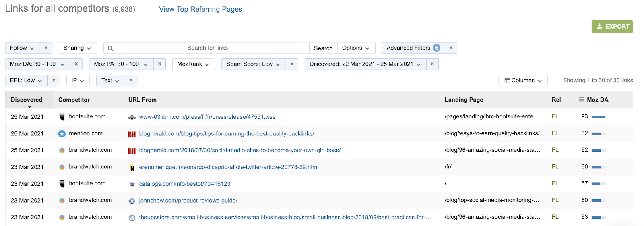Click the theupsstore.com globe favicon

(132, 218)
